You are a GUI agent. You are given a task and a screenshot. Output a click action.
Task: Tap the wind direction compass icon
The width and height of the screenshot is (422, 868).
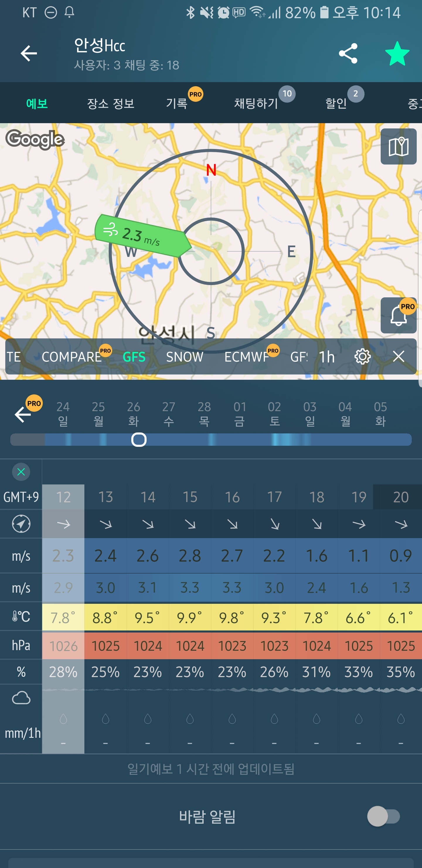point(21,524)
